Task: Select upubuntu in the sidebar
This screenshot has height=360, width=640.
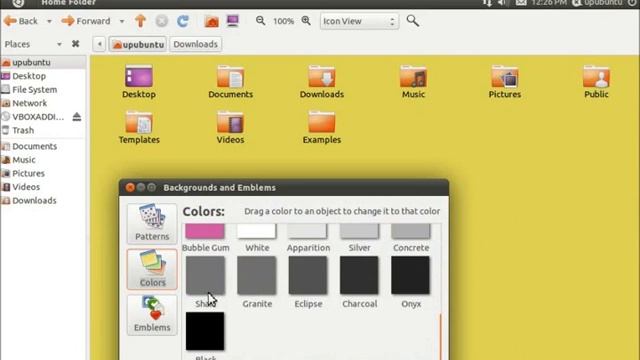Action: point(43,62)
